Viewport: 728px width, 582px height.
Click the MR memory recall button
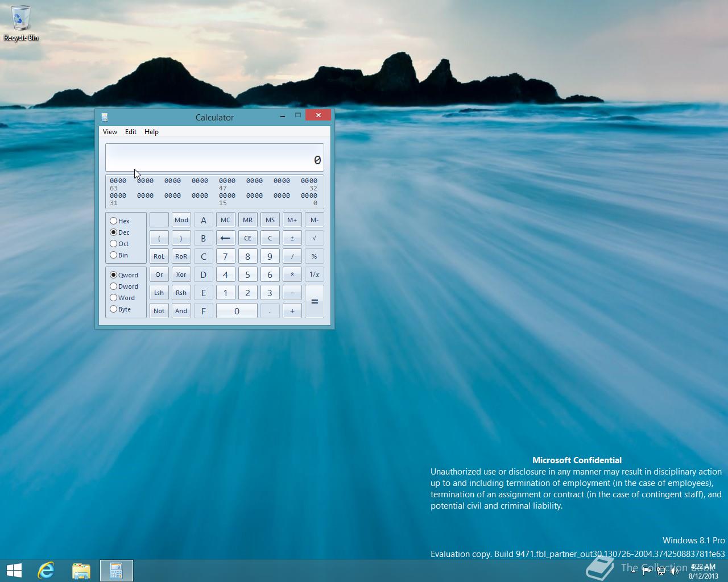(247, 220)
